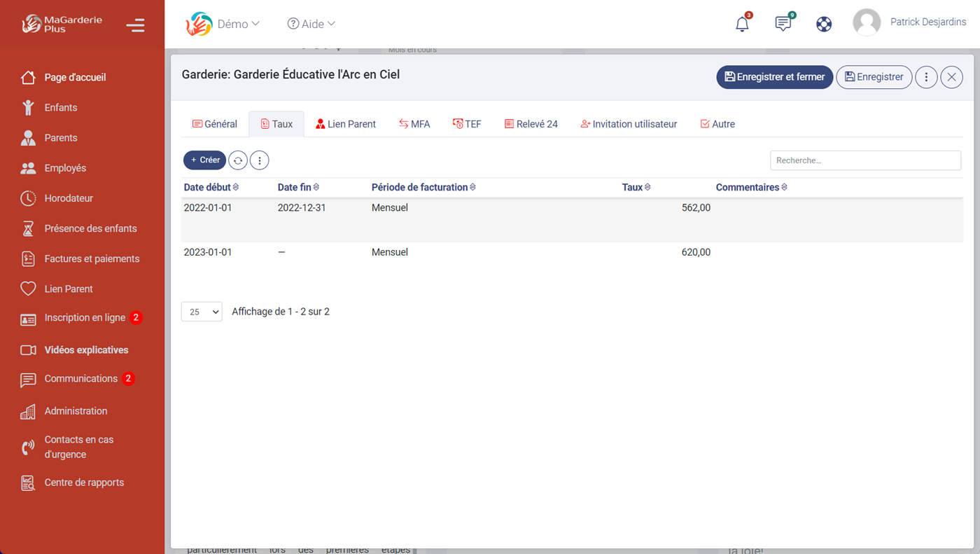Click the support lifebuoy icon
980x554 pixels.
824,24
